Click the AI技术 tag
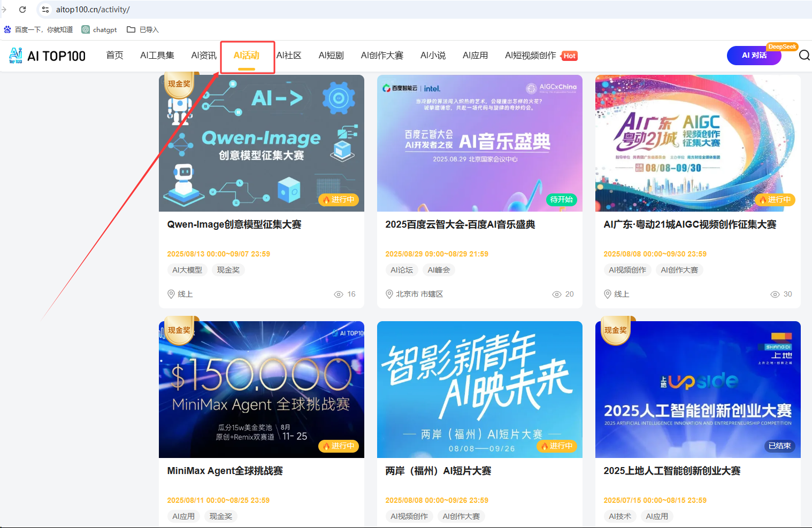 point(620,516)
